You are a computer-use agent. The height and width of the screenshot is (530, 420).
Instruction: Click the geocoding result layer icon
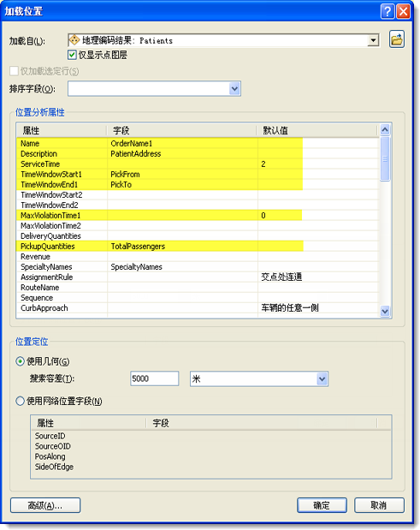(74, 40)
